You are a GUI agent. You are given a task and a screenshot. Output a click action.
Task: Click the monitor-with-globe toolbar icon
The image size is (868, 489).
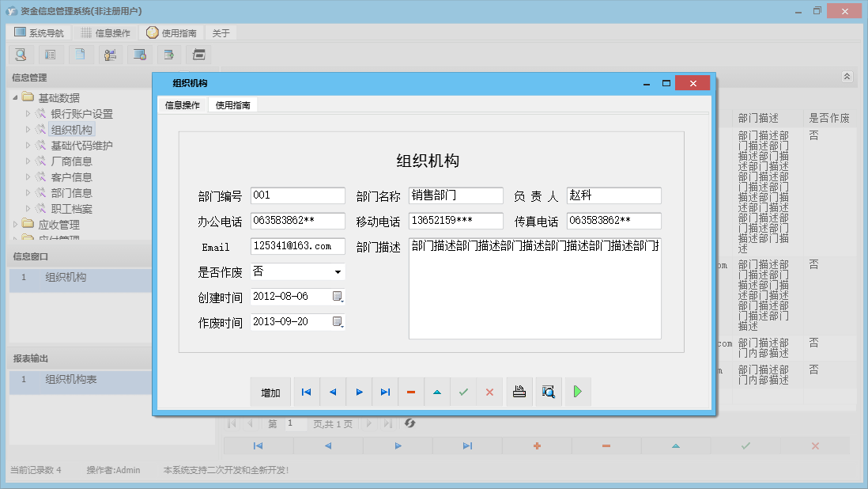139,54
